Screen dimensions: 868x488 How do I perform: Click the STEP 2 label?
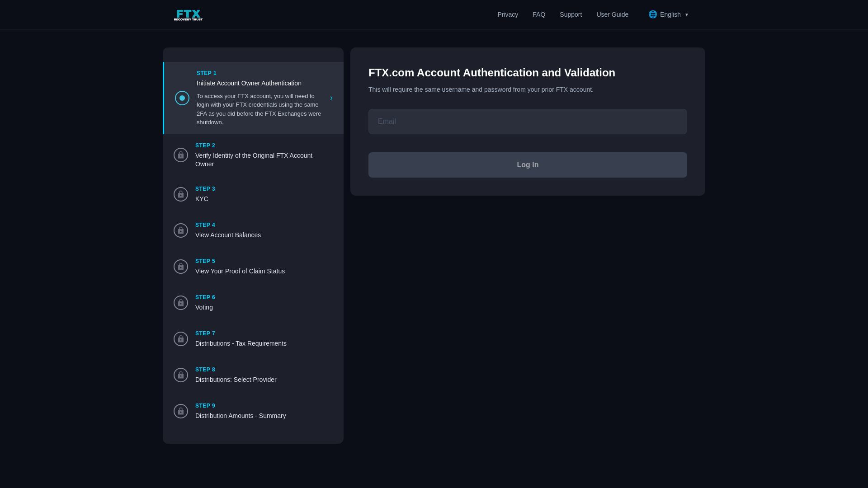coord(205,145)
